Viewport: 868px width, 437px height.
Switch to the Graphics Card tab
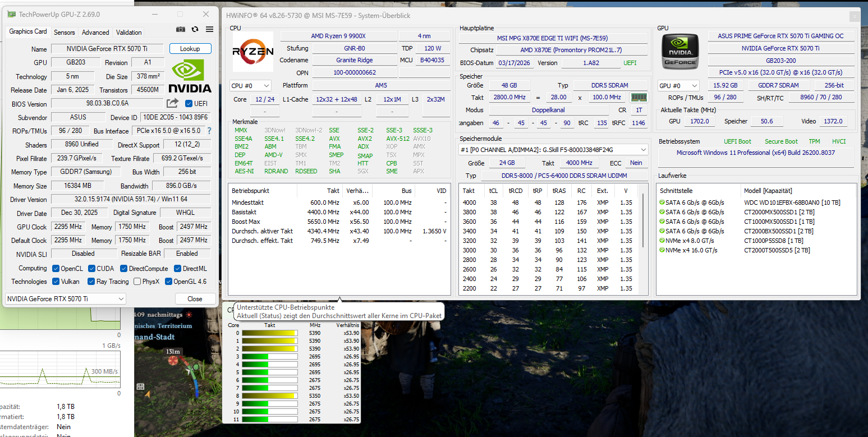(28, 32)
